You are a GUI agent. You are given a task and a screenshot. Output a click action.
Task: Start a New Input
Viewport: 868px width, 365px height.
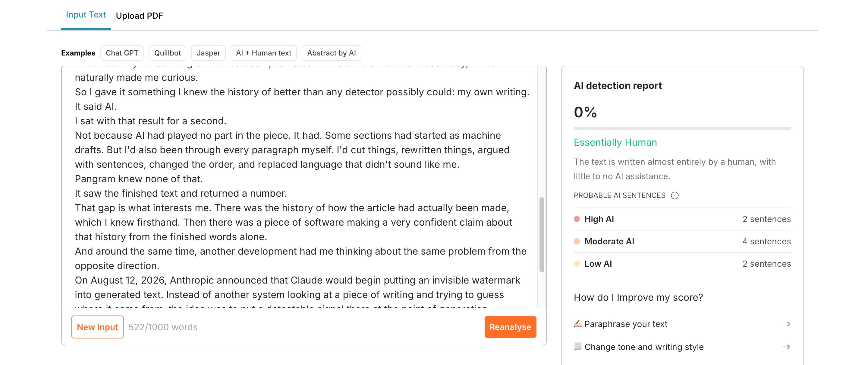(97, 327)
